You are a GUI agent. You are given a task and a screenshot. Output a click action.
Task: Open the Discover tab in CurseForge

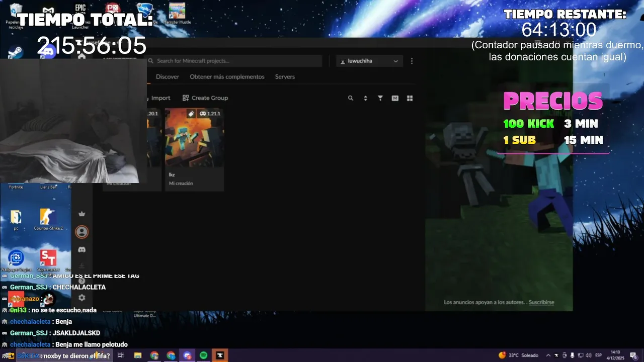tap(168, 77)
